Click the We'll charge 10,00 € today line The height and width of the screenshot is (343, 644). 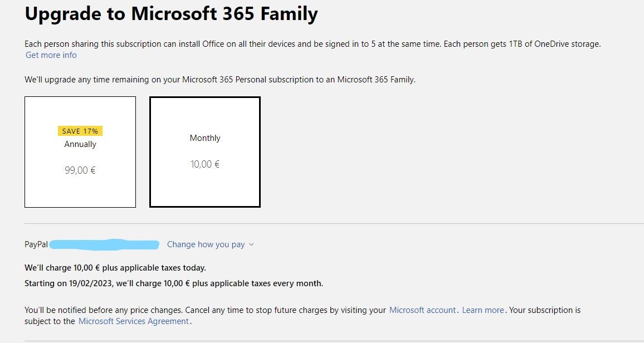click(x=115, y=268)
